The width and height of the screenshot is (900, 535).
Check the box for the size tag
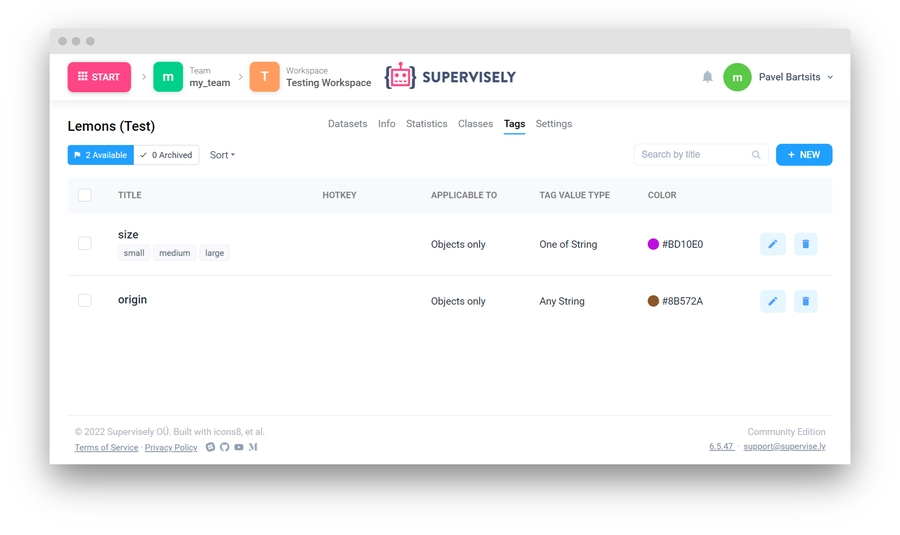85,243
